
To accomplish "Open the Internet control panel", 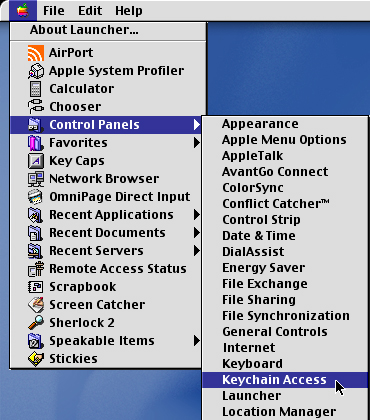I will [285, 348].
